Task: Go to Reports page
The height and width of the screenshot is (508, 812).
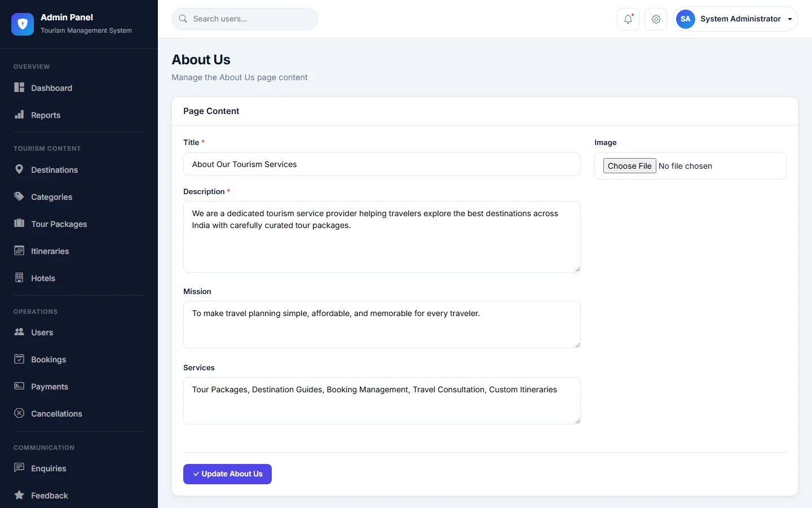Action: click(x=79, y=115)
